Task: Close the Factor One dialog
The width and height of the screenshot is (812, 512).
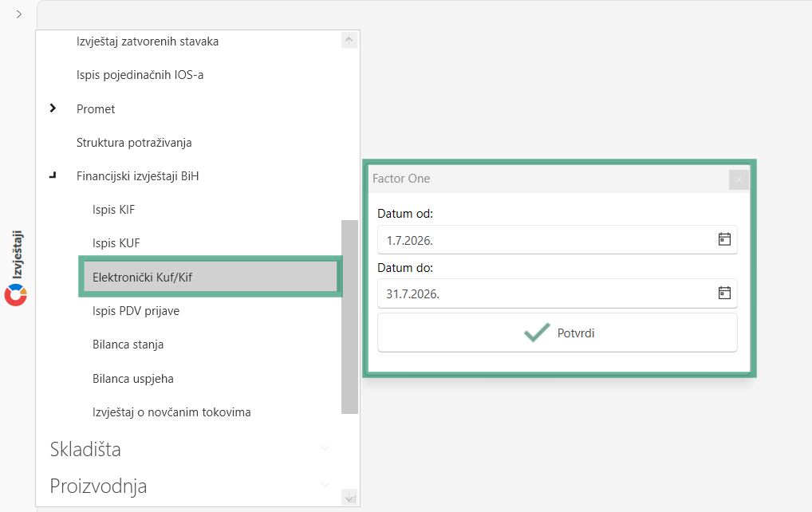Action: coord(739,179)
